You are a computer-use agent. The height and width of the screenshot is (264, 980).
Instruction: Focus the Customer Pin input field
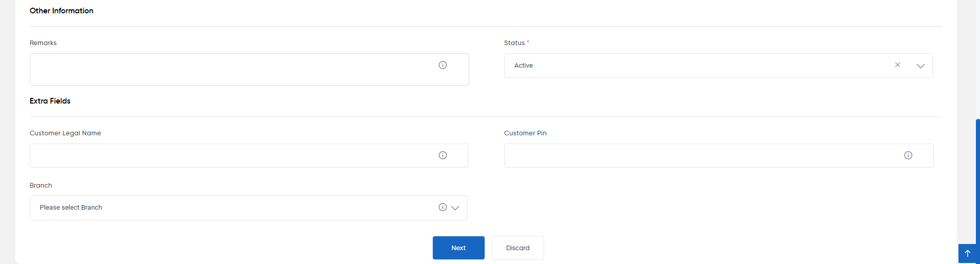pos(718,155)
